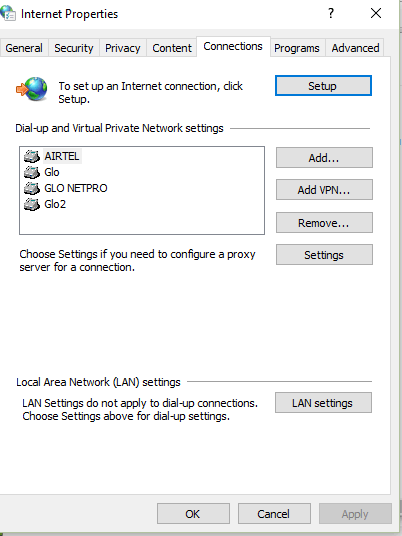The height and width of the screenshot is (536, 402).
Task: Dismiss the dialog with Cancel
Action: [274, 513]
